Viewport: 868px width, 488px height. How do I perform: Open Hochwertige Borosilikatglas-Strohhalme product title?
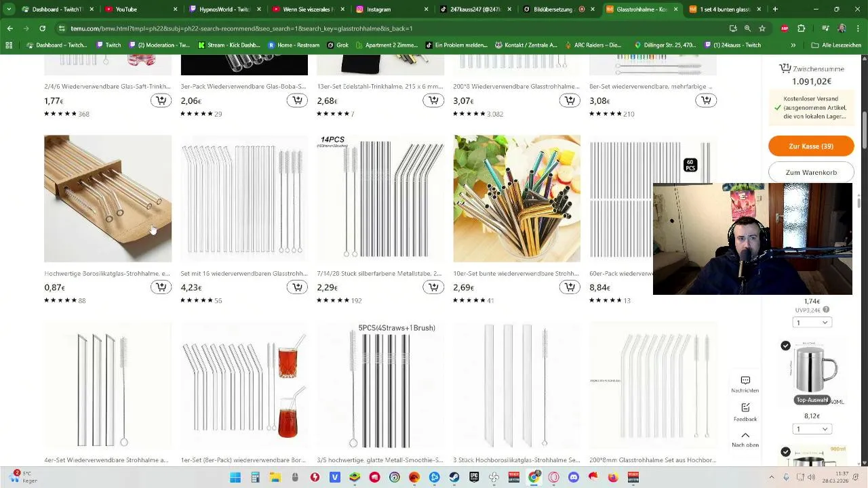107,274
